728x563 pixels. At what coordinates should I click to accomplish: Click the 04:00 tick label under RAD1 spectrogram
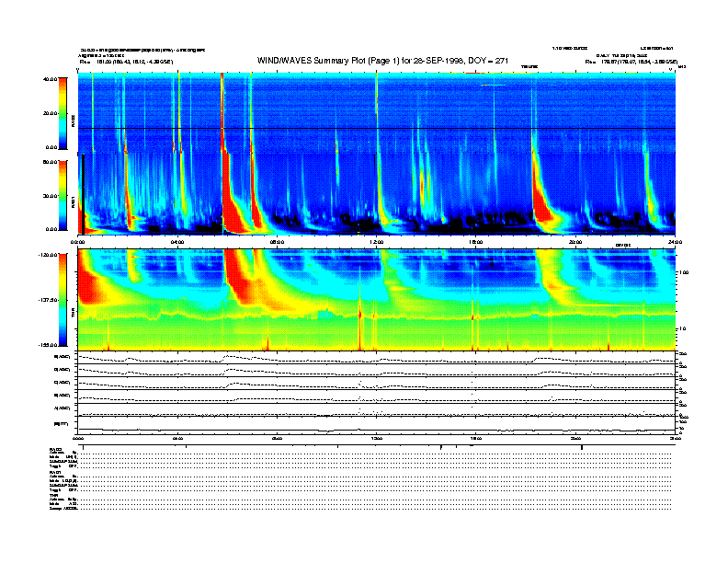pos(177,242)
